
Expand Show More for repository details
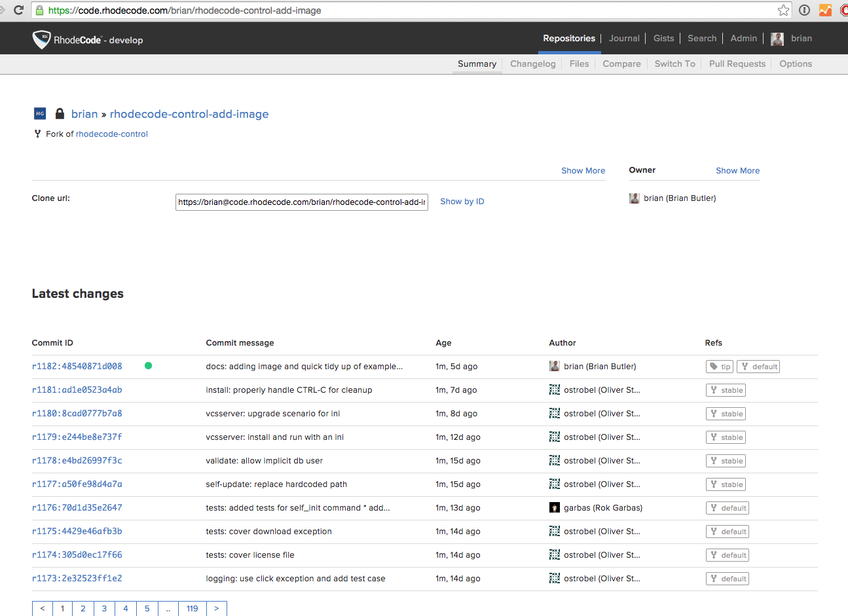pos(583,171)
